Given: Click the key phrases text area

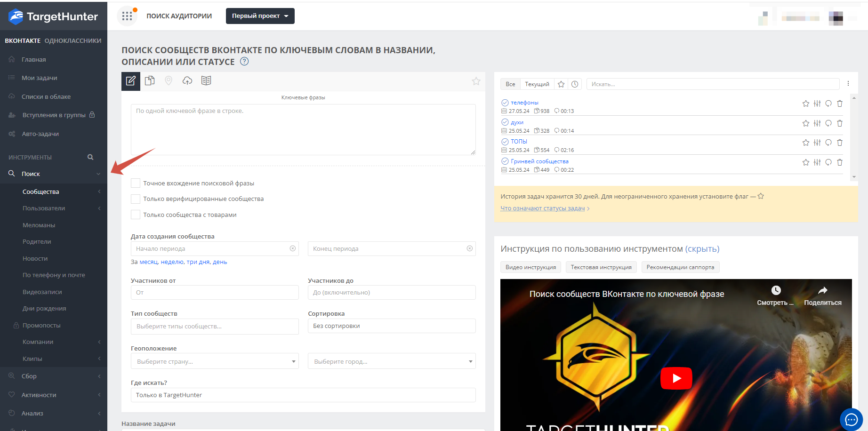Looking at the screenshot, I should 303,129.
